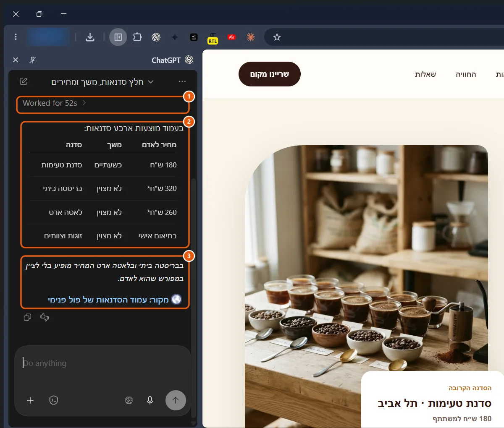Screen dimensions: 504x428
Task: Click the 'מחיר לאדם' column header
Action: click(159, 145)
